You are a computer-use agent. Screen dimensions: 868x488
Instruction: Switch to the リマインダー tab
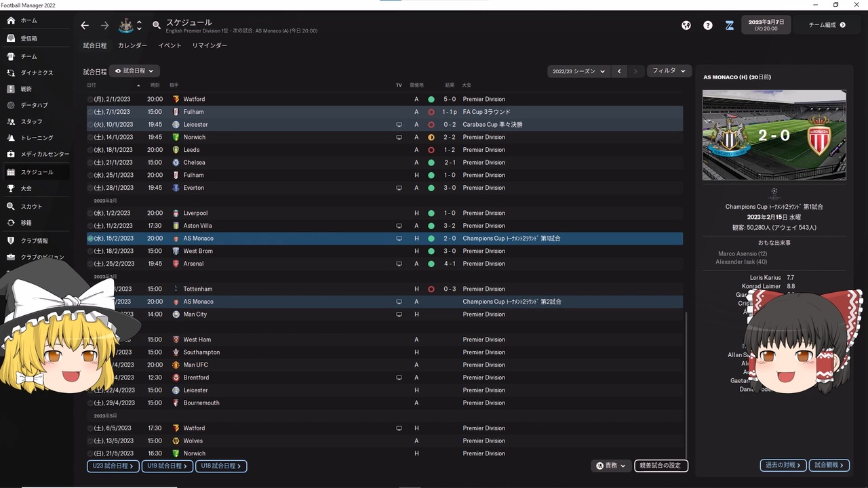(210, 45)
